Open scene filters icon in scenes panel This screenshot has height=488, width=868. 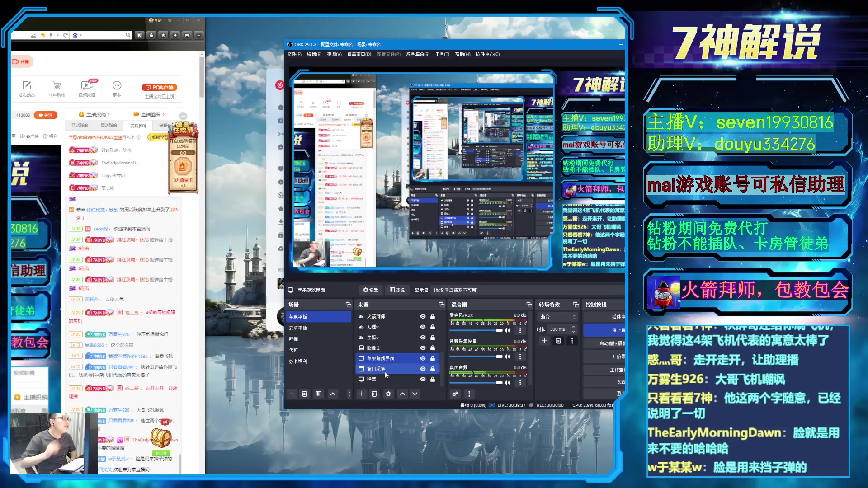coord(318,394)
